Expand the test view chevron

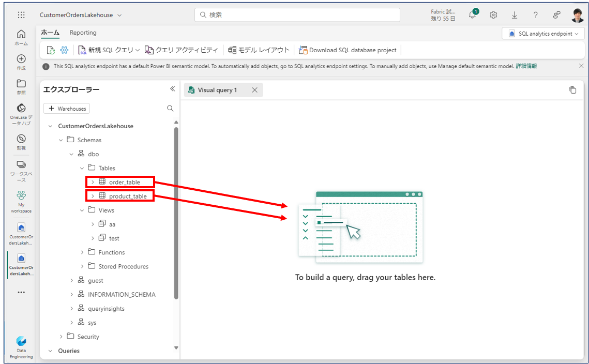(x=93, y=238)
